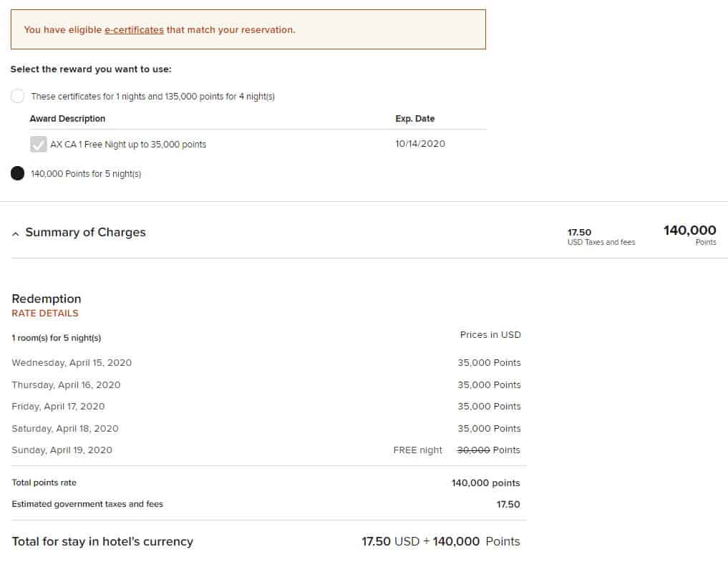Viewport: 728px width, 562px height.
Task: Collapse the Summary of Charges section
Action: point(15,233)
